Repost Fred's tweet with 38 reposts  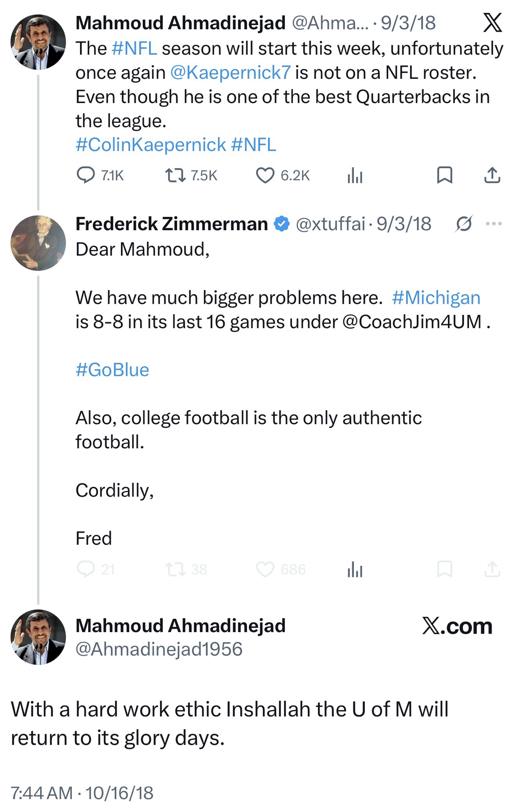point(175,569)
